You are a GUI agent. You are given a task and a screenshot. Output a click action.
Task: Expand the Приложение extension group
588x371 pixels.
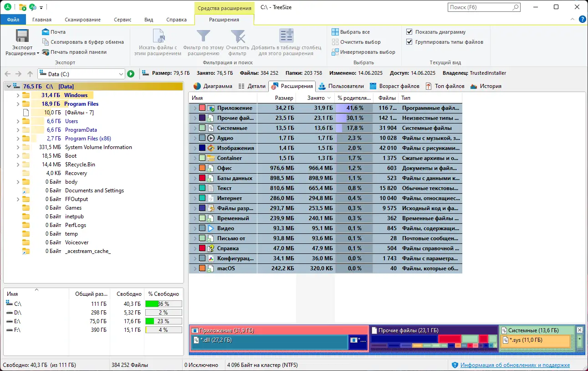click(194, 108)
